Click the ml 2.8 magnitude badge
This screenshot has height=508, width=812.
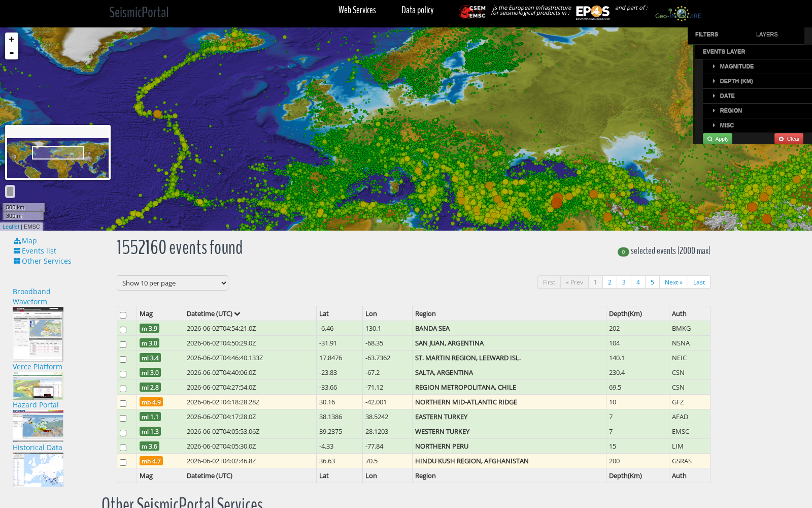point(150,388)
